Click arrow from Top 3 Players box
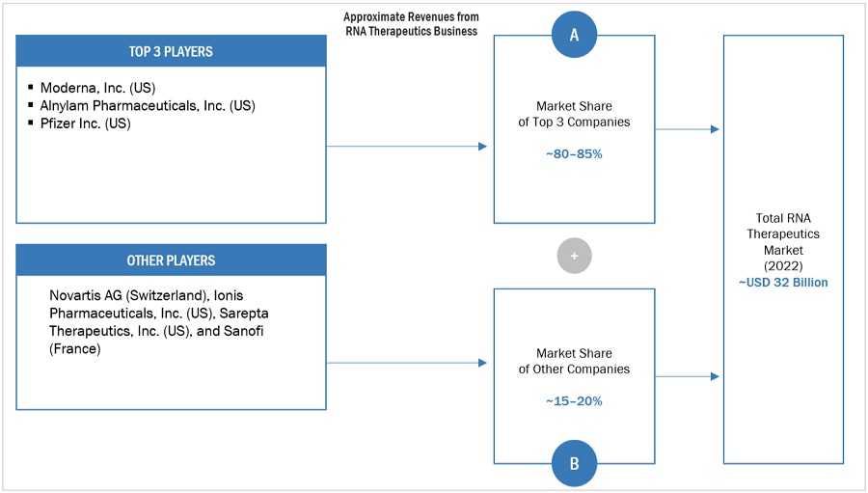 407,146
